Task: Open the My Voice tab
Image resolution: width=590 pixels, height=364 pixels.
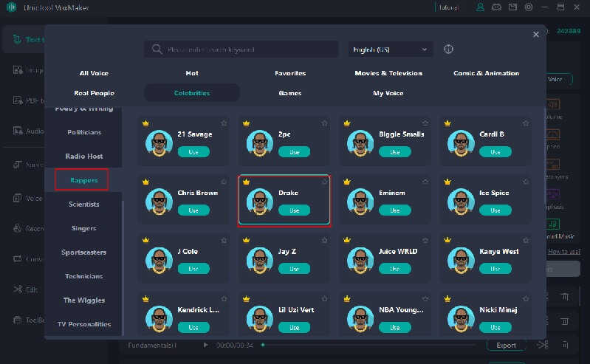Action: click(x=388, y=93)
